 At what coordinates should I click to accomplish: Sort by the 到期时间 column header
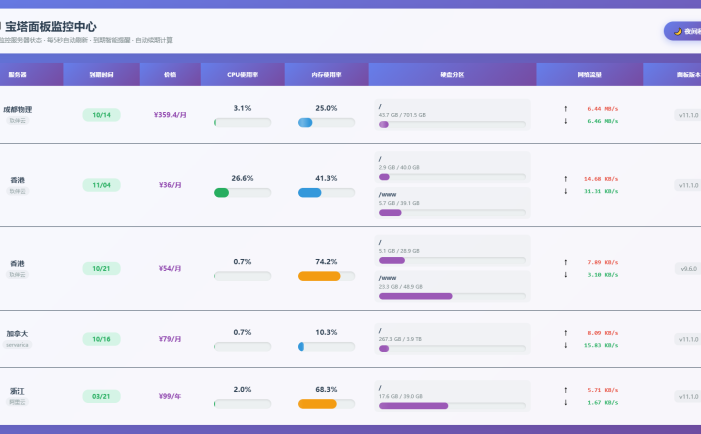101,75
